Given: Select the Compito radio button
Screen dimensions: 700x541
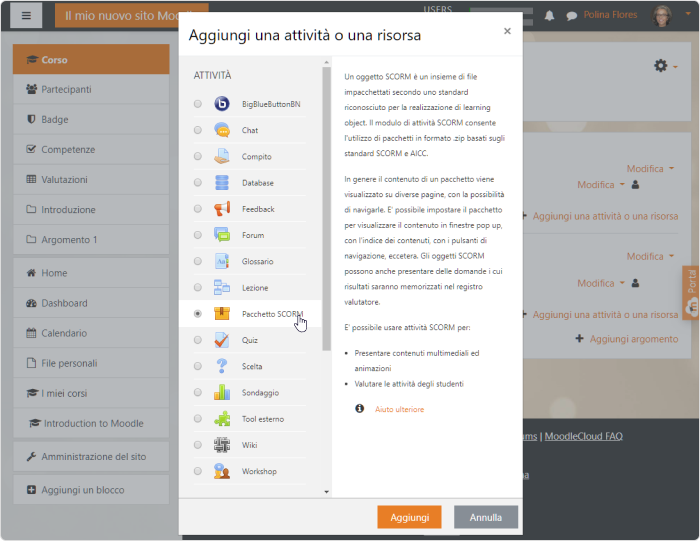Looking at the screenshot, I should (197, 156).
